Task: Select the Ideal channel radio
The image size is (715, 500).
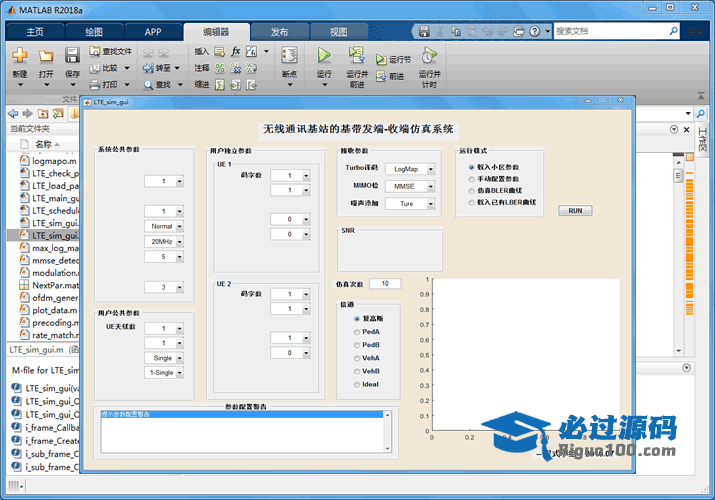Action: pos(357,385)
